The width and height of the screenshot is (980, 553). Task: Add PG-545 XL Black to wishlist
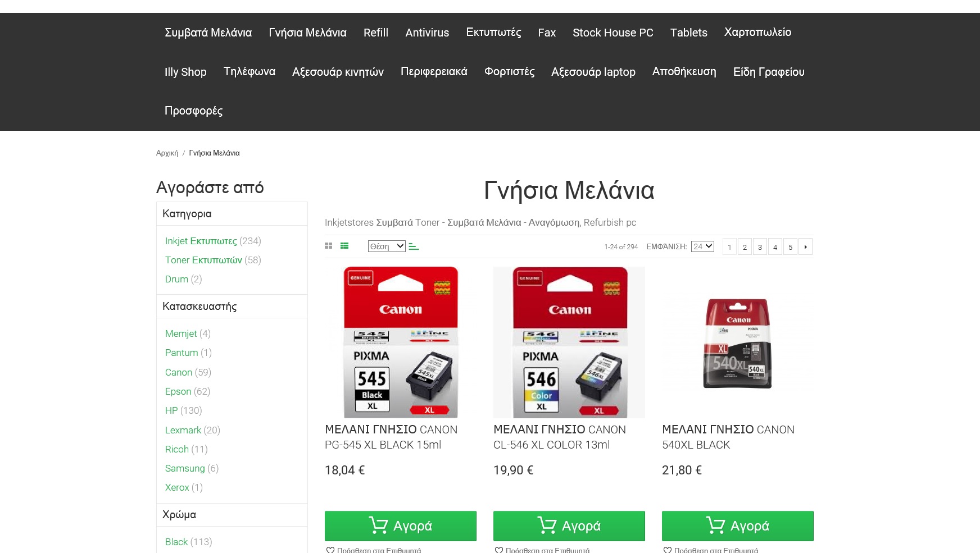coord(374,550)
